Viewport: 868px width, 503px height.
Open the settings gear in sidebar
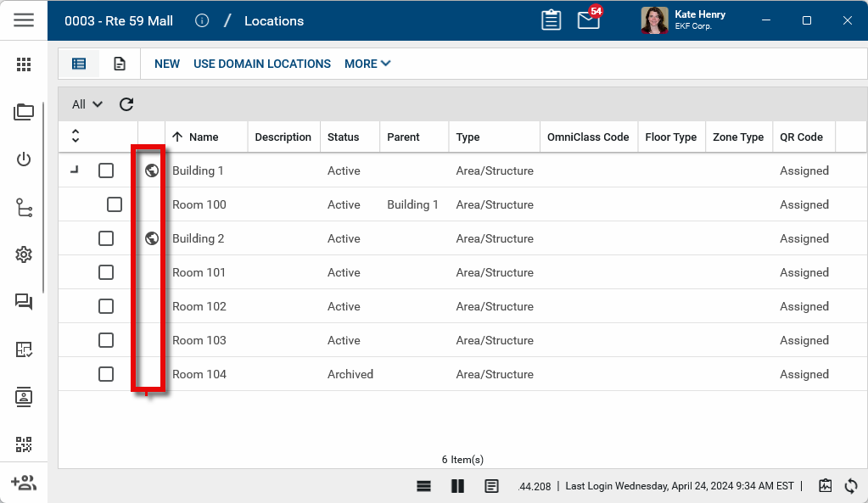click(x=24, y=254)
